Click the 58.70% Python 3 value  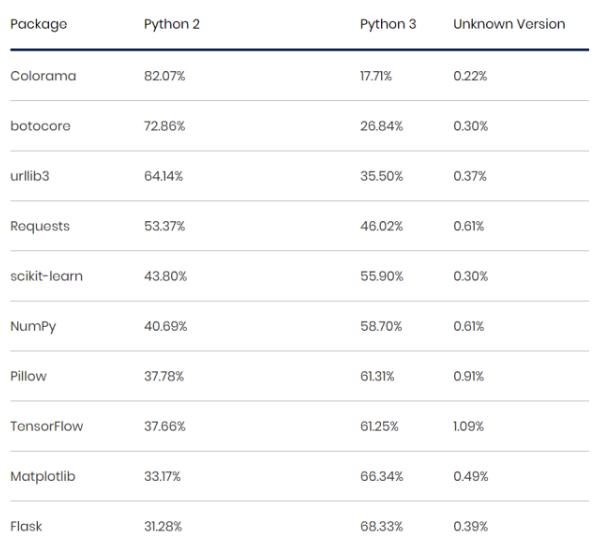pos(381,326)
